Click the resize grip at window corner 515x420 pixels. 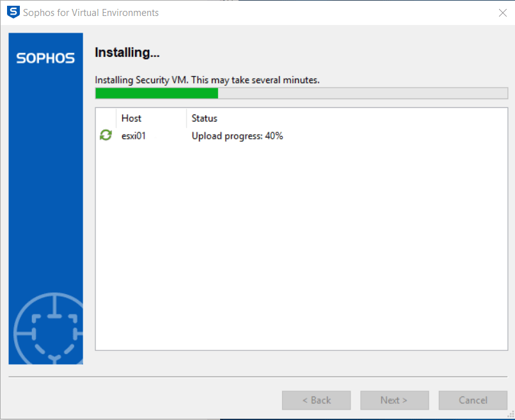[511, 416]
